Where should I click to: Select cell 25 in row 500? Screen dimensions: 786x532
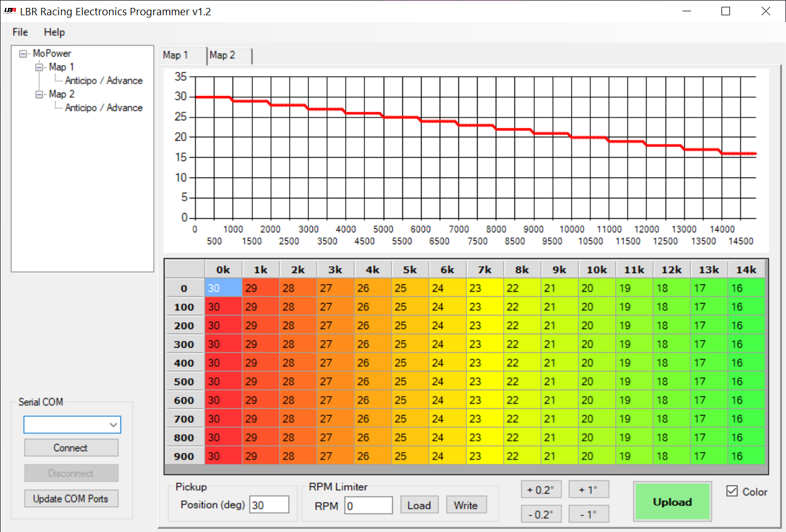point(410,382)
